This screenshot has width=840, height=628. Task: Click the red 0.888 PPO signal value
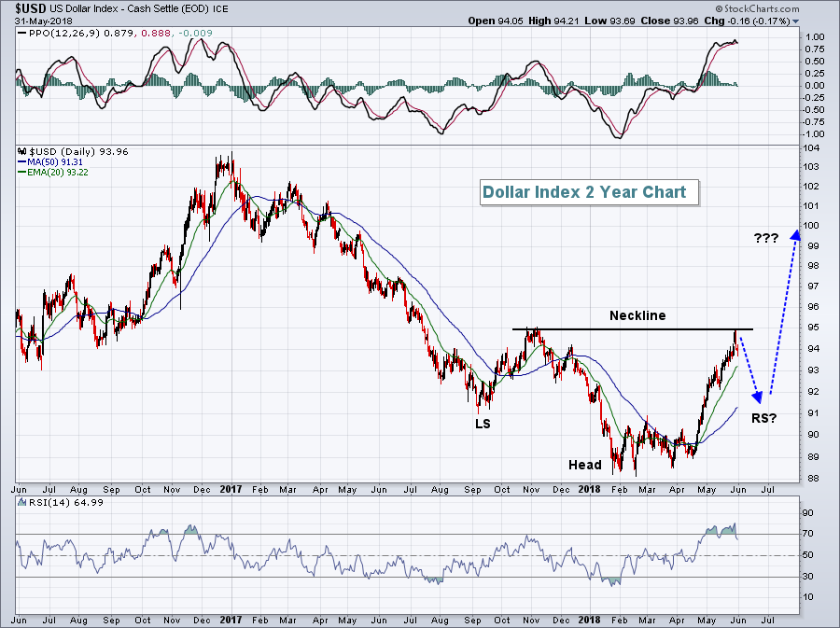point(157,34)
